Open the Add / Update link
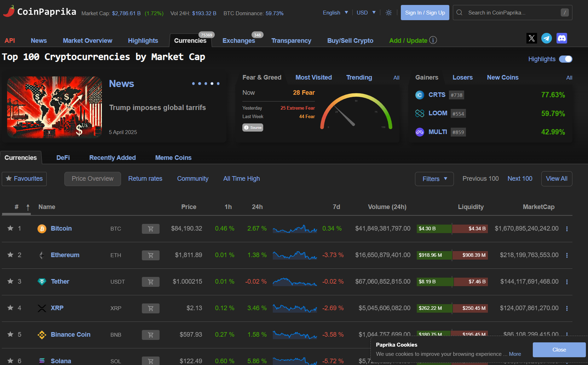Image resolution: width=588 pixels, height=365 pixels. [x=408, y=41]
